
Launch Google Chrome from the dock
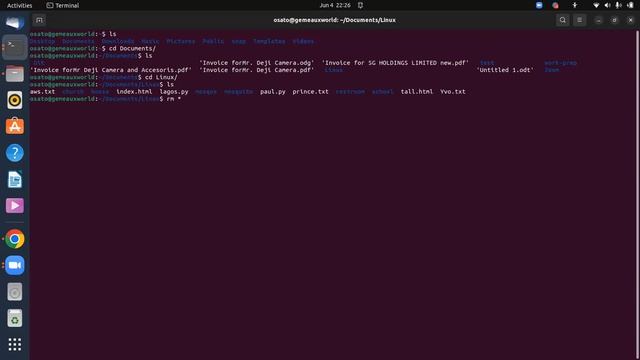click(x=15, y=239)
